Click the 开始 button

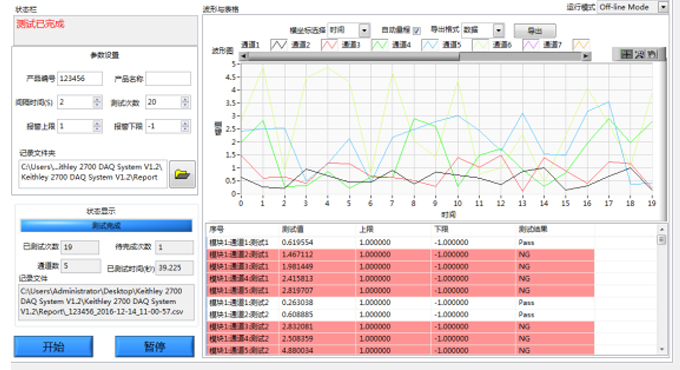point(53,347)
